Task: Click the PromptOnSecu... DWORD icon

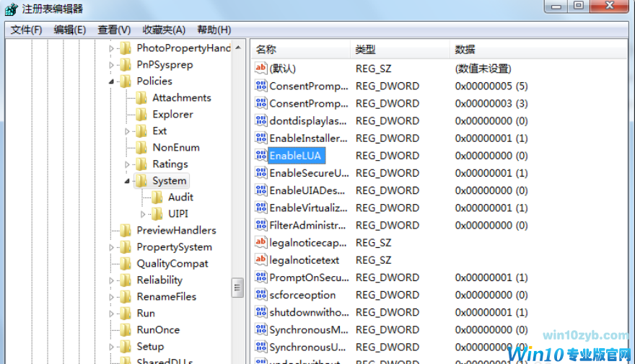Action: point(260,277)
